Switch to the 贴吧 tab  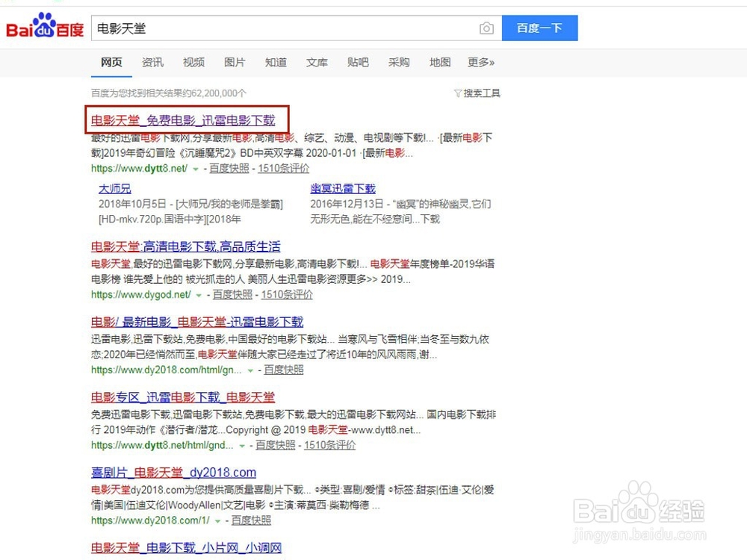point(358,63)
